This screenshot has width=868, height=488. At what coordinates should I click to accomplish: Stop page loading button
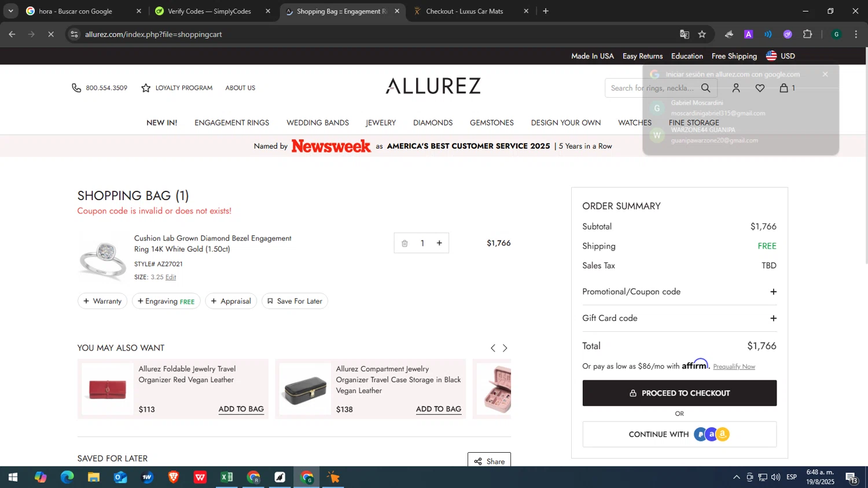(51, 34)
